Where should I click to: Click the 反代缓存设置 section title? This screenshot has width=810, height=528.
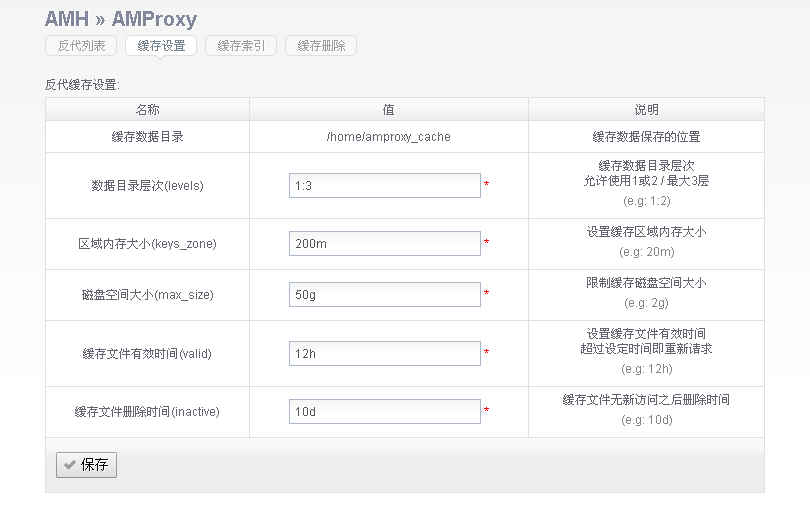[x=82, y=85]
